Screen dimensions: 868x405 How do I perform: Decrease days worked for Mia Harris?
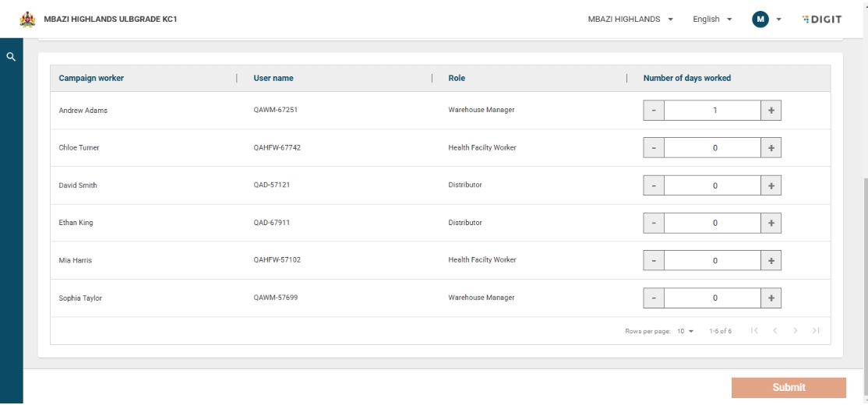click(654, 260)
